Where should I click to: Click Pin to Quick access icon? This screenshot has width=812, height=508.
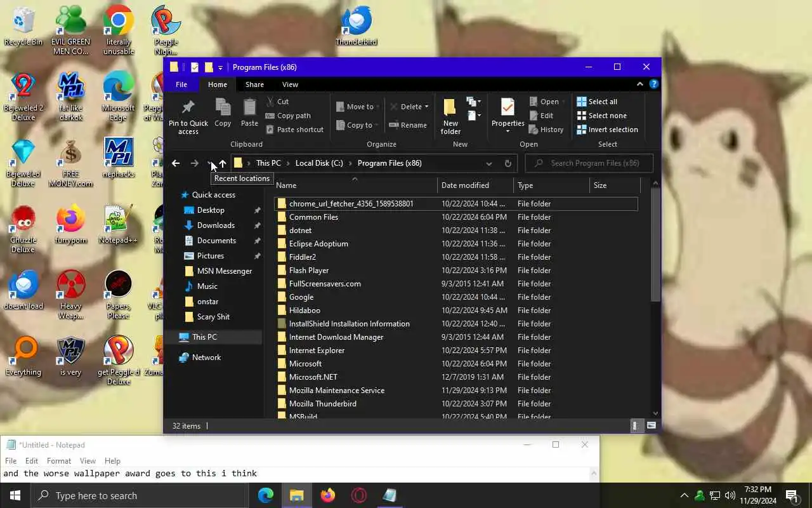point(188,117)
